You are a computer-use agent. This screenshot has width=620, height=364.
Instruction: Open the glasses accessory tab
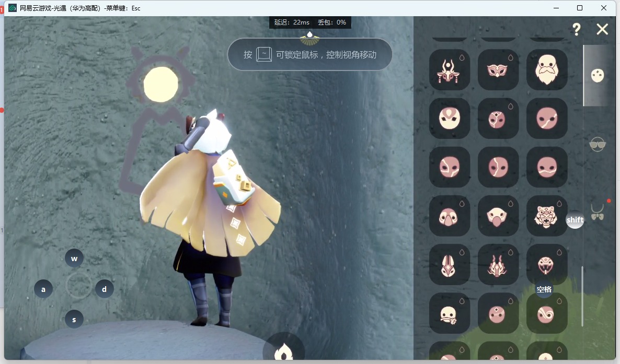pyautogui.click(x=598, y=145)
